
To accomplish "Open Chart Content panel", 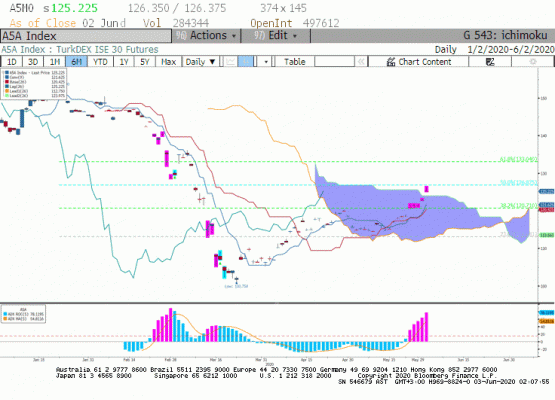I will tap(419, 62).
